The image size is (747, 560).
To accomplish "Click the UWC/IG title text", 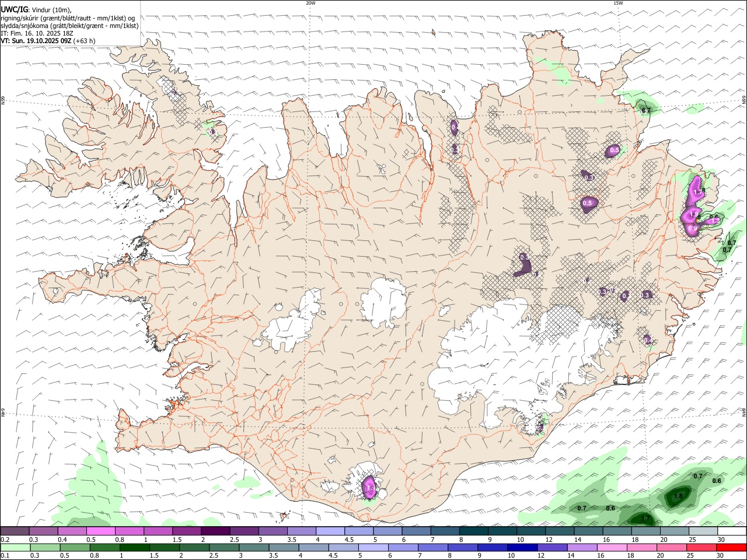I will [x=14, y=10].
